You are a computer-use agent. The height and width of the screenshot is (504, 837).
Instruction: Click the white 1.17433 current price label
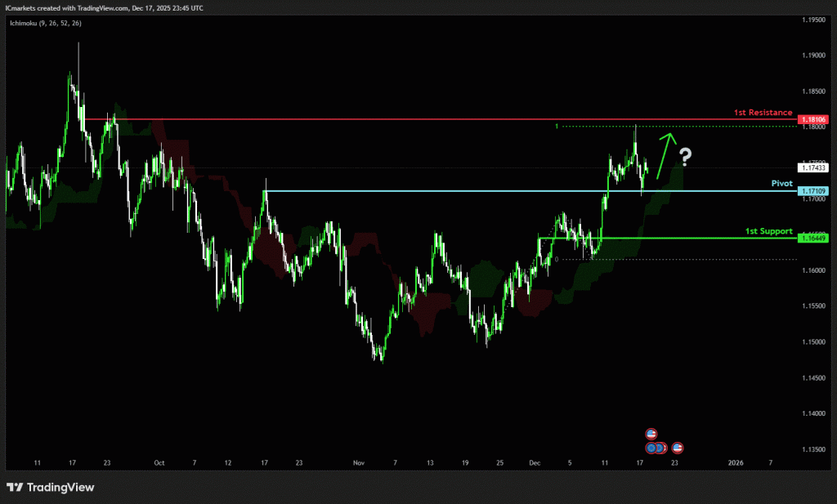coord(814,167)
